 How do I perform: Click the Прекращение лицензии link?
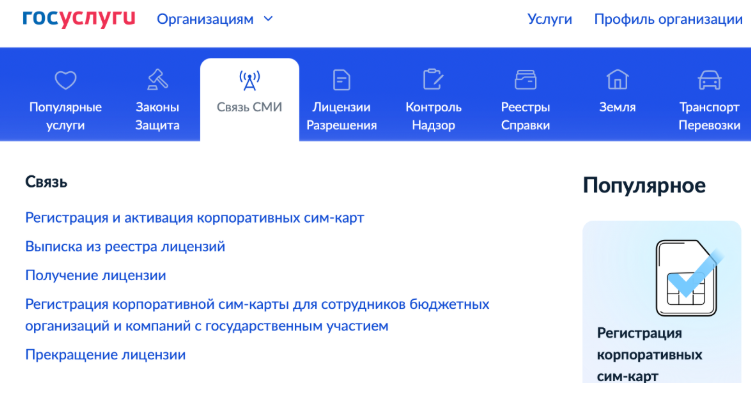105,354
